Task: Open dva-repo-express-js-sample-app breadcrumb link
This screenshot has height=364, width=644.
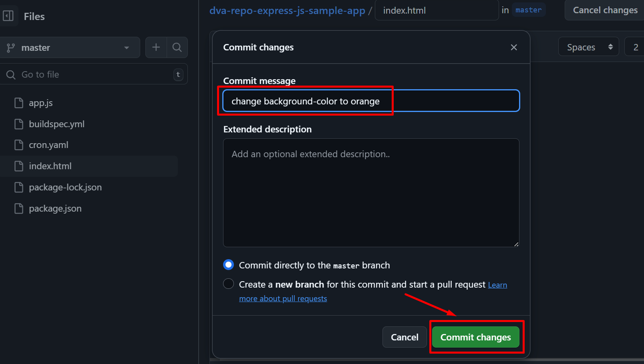Action: tap(287, 11)
